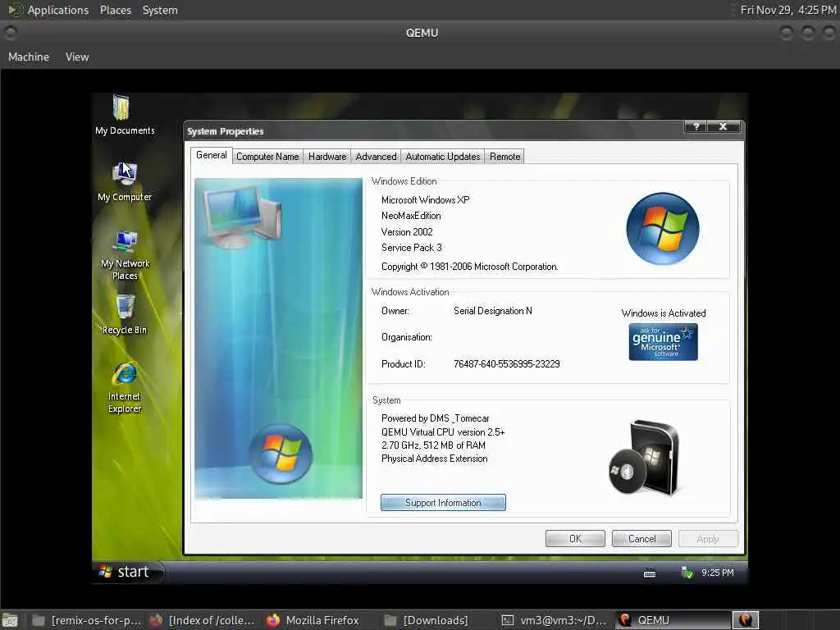This screenshot has width=840, height=630.
Task: Click the QEMU window menu button at titlebar left
Action: pyautogui.click(x=10, y=33)
